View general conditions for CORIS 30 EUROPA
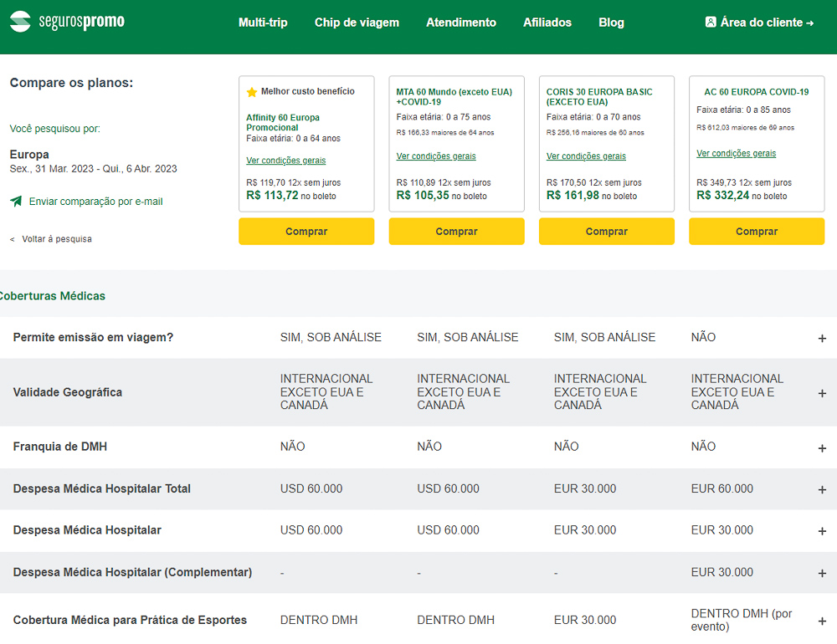The image size is (837, 644). (x=586, y=156)
